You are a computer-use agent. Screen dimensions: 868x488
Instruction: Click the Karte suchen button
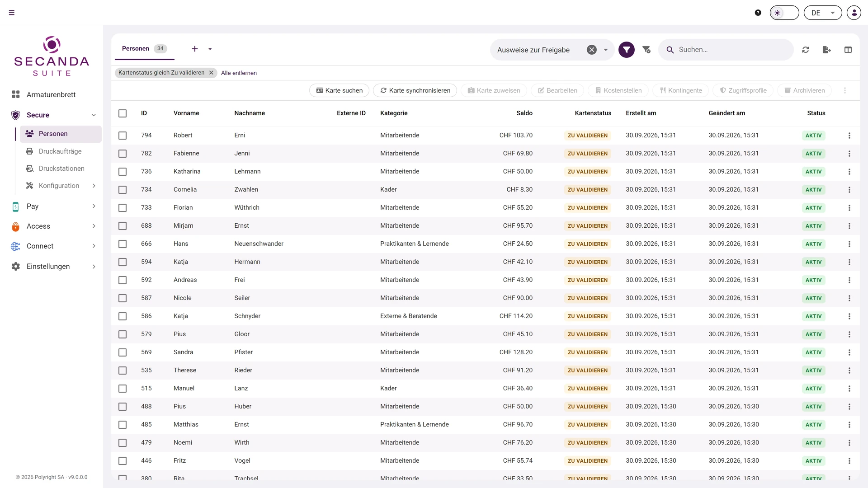pos(340,90)
